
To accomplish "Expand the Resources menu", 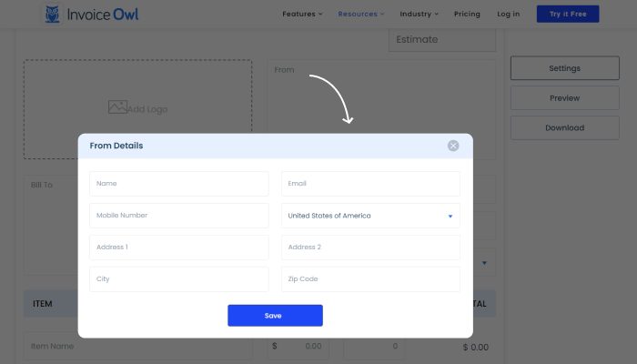I will [361, 15].
